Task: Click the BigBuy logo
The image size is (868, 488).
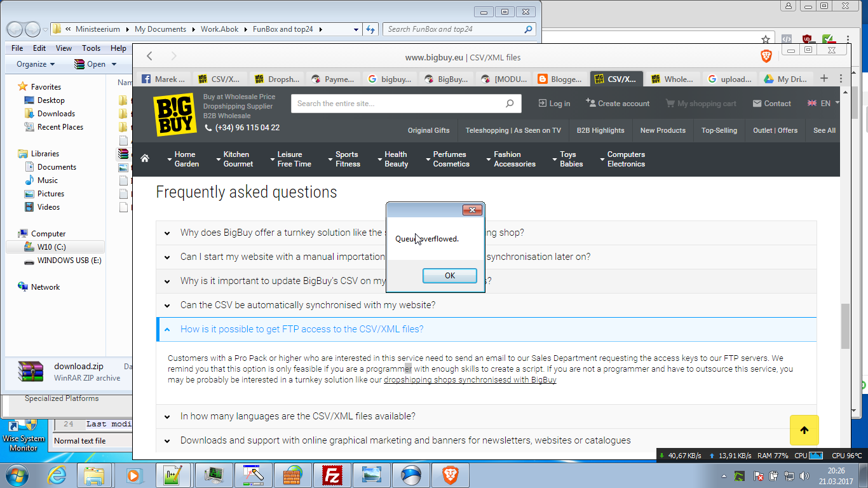Action: pyautogui.click(x=176, y=114)
